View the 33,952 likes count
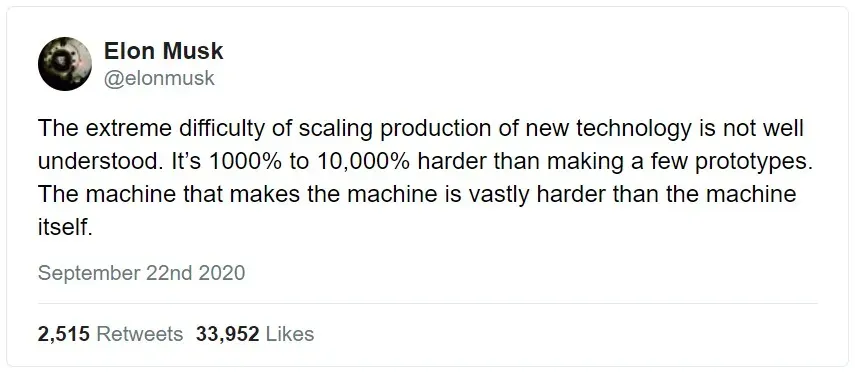This screenshot has height=373, width=855. 227,334
